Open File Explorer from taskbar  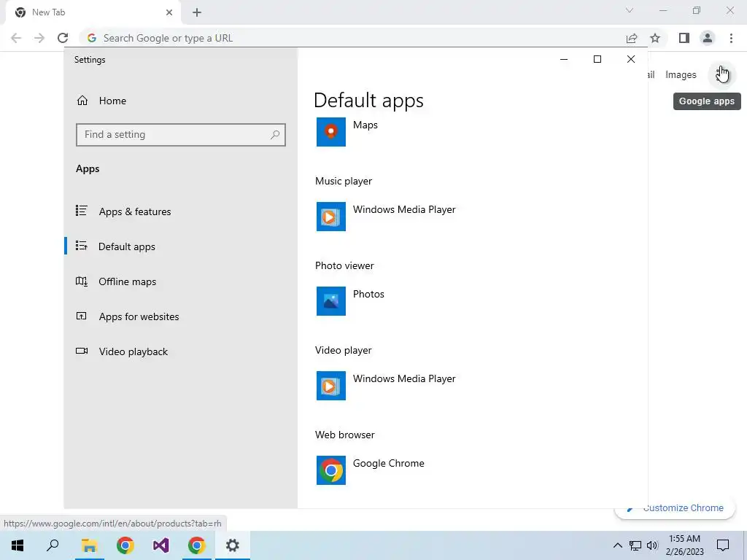[89, 545]
